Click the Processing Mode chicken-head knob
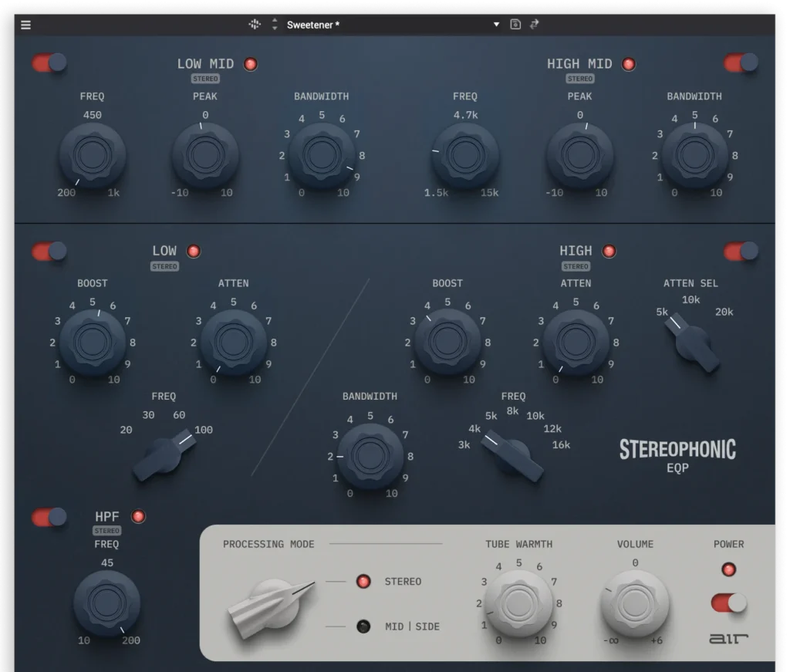The image size is (790, 672). coord(271,607)
